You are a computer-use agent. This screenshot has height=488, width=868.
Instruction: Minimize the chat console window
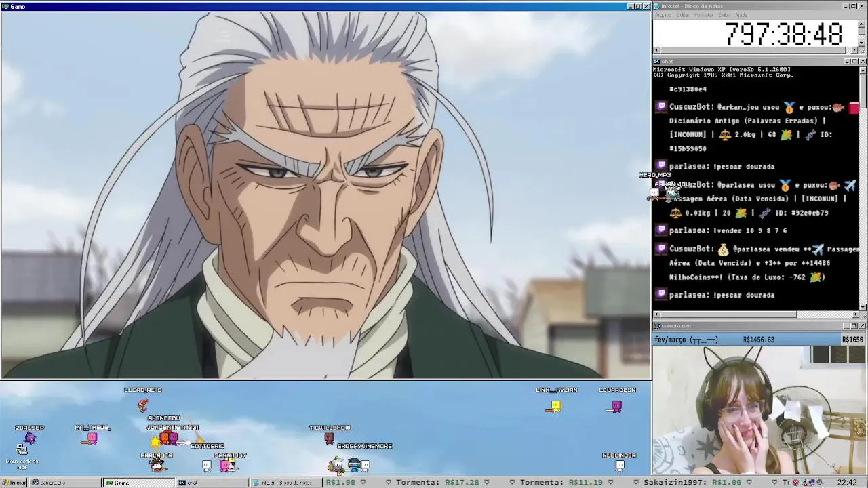[x=847, y=62]
